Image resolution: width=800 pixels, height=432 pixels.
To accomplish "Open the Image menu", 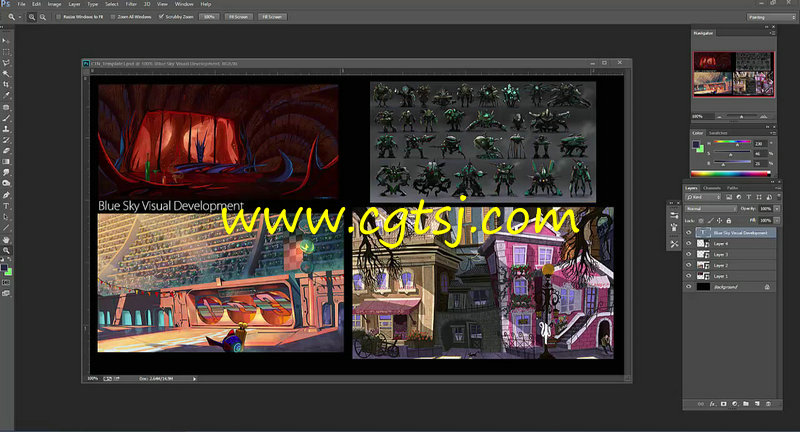I will [54, 4].
